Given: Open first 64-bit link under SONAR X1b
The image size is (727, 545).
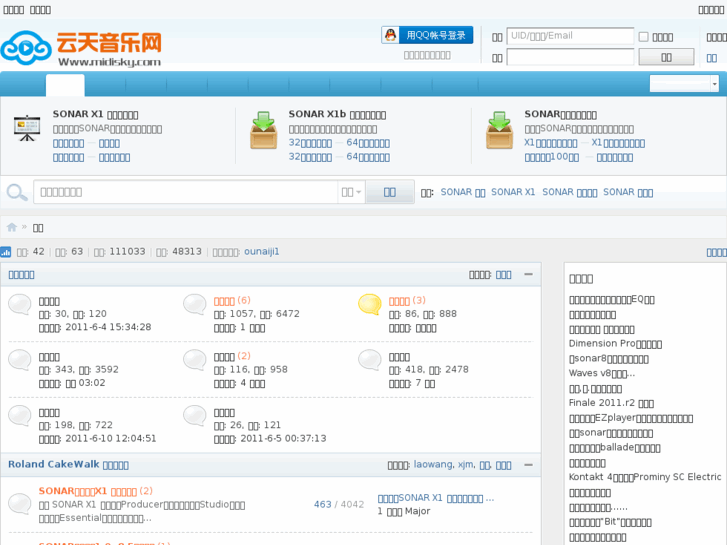Looking at the screenshot, I should 368,143.
